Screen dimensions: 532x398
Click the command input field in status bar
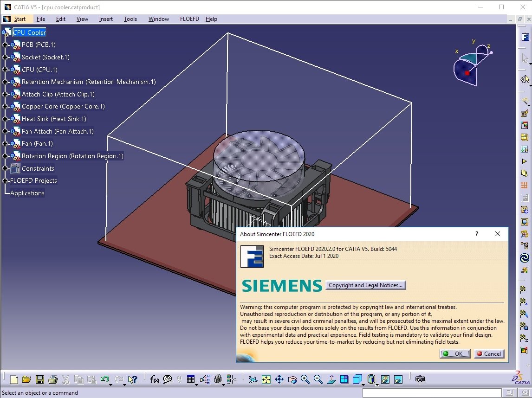pyautogui.click(x=432, y=393)
